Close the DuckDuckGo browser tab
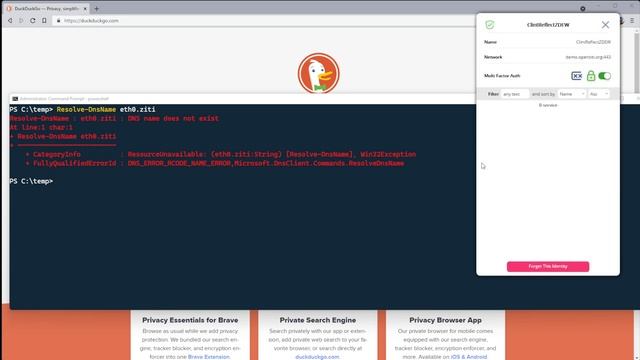 point(85,9)
